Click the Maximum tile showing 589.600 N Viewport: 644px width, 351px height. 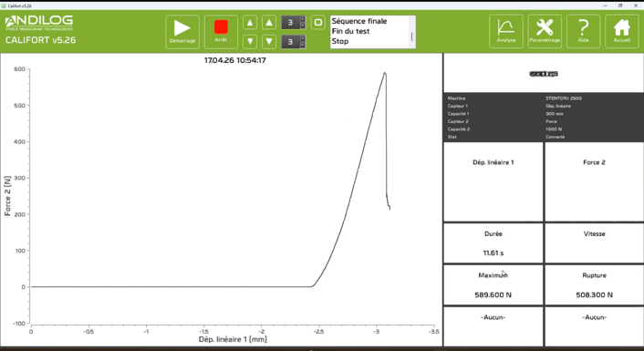(x=493, y=285)
